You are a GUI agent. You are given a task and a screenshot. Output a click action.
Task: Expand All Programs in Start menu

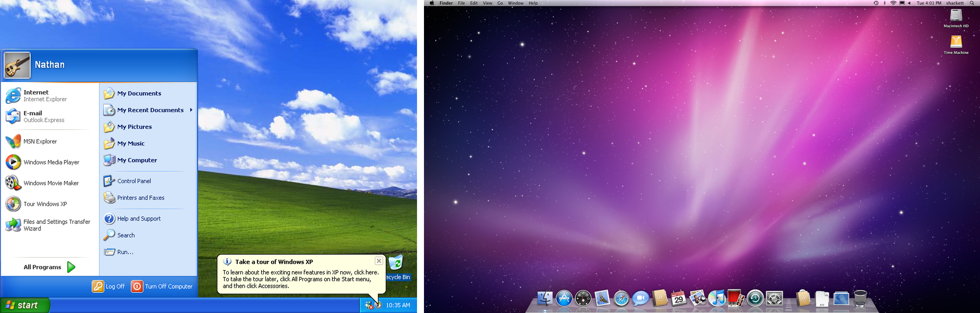pos(49,267)
